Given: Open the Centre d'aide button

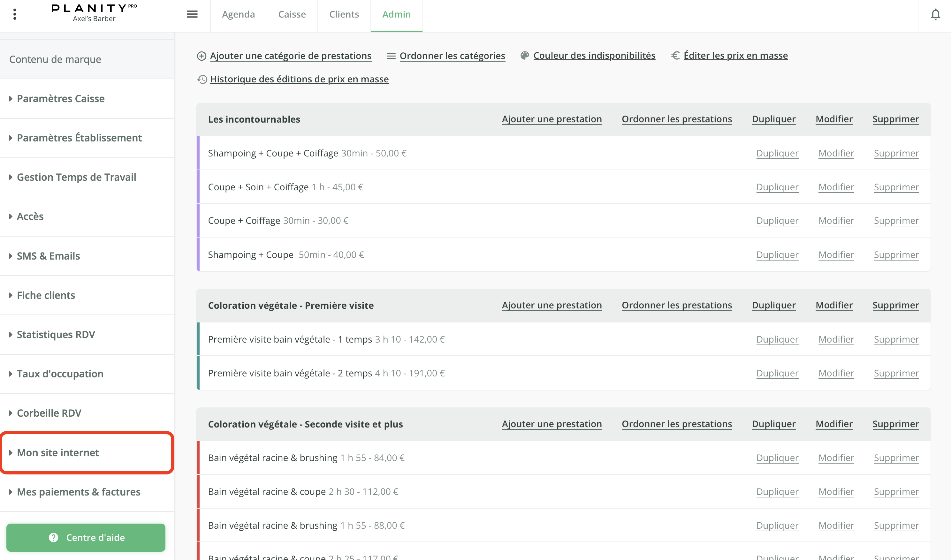Looking at the screenshot, I should [x=86, y=537].
